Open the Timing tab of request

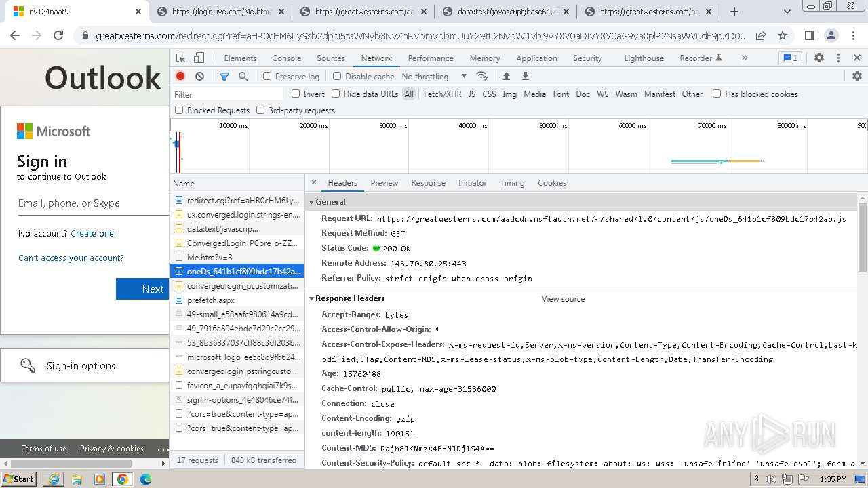(x=512, y=183)
